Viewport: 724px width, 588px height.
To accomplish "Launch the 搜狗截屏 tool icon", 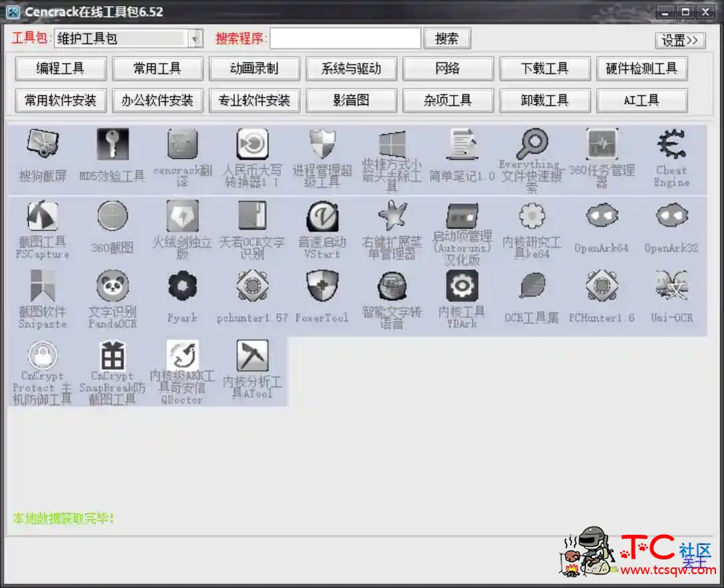I will (43, 144).
